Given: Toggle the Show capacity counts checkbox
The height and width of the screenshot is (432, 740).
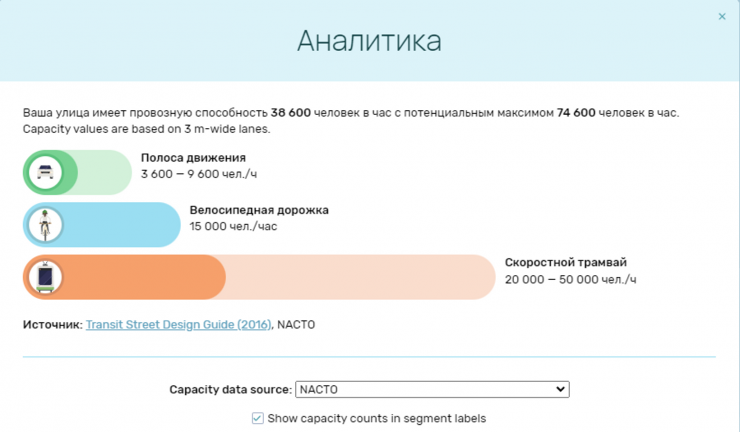Looking at the screenshot, I should [x=258, y=418].
